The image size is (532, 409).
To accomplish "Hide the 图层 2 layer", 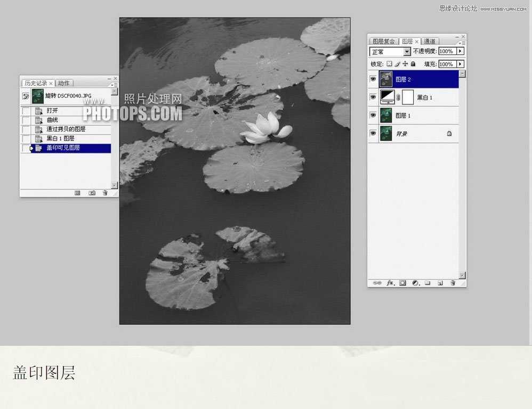I will point(373,79).
